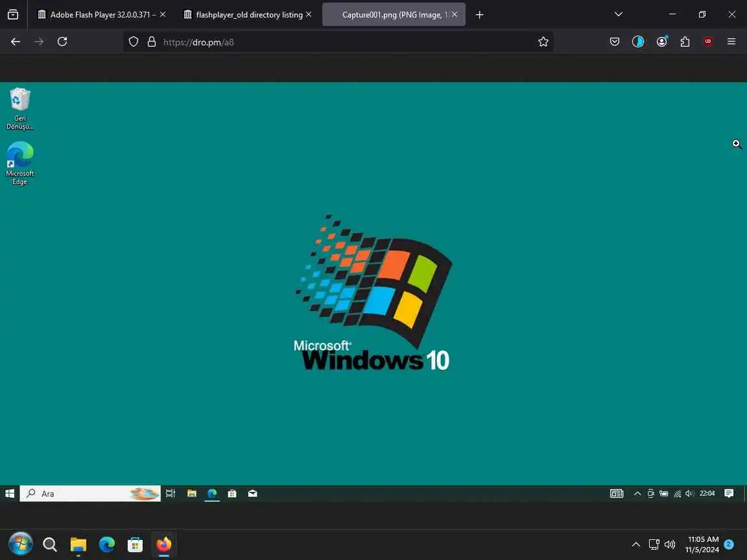
Task: Close the Capture001.png tab
Action: (455, 15)
